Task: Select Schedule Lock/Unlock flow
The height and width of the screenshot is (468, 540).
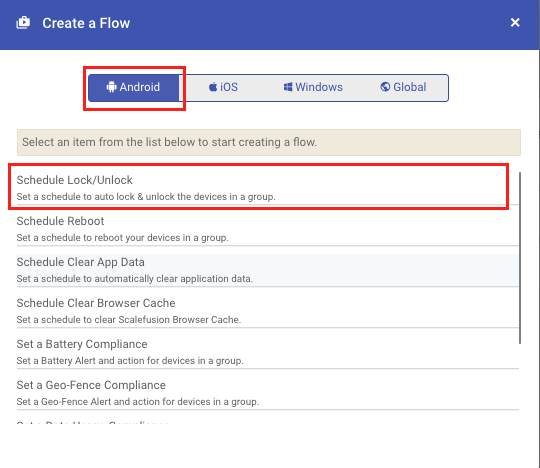Action: coord(268,188)
